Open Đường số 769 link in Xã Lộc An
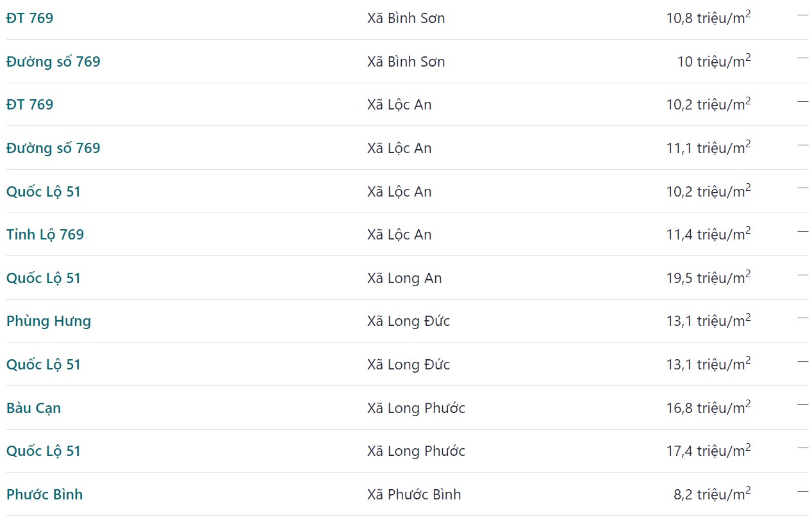This screenshot has width=812, height=518. tap(53, 148)
